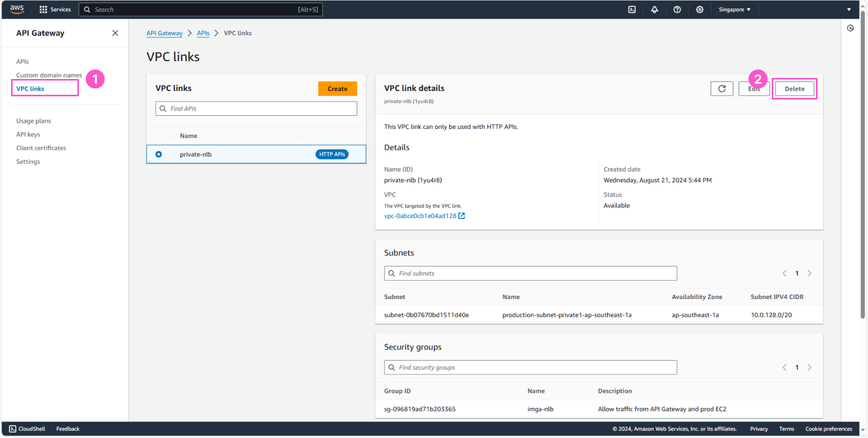Click subnet-0b07670bd1511d40e cell
The width and height of the screenshot is (868, 438).
(426, 315)
